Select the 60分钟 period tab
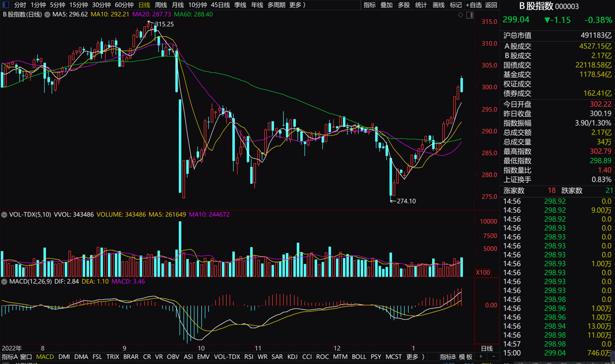The image size is (615, 364). (x=124, y=5)
